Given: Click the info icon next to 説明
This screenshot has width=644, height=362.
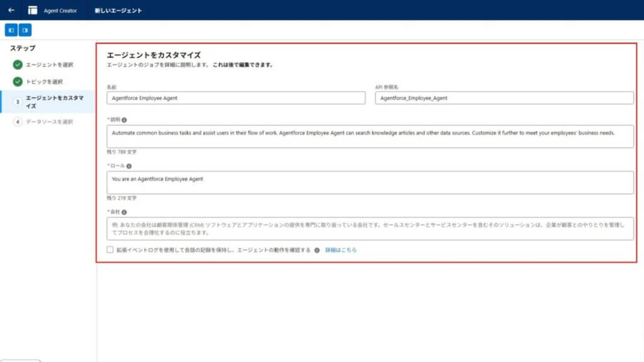Looking at the screenshot, I should click(x=124, y=119).
